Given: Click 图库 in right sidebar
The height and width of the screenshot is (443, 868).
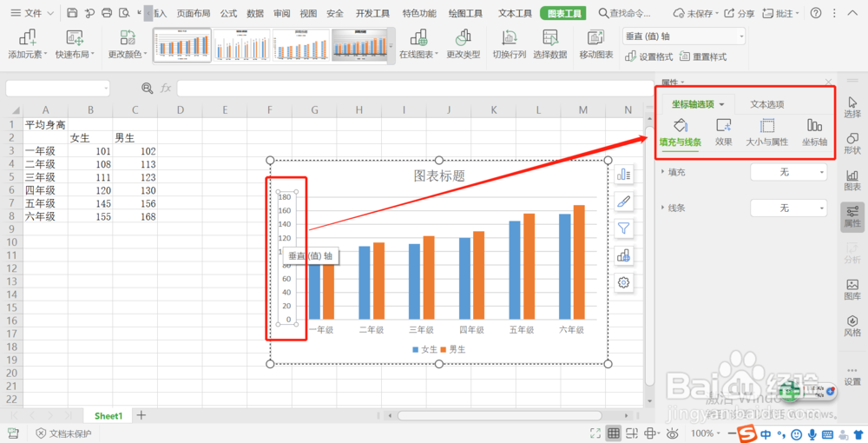Looking at the screenshot, I should coord(852,289).
